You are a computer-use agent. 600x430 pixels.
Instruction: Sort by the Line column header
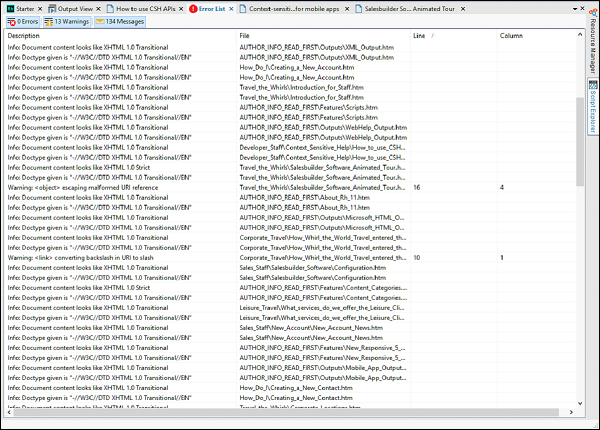coord(420,36)
